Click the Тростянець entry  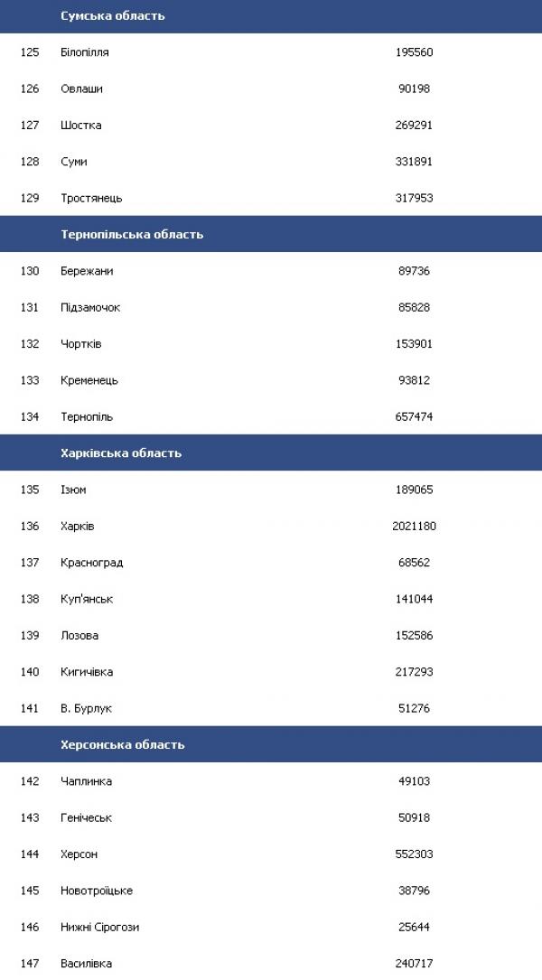[x=91, y=198]
